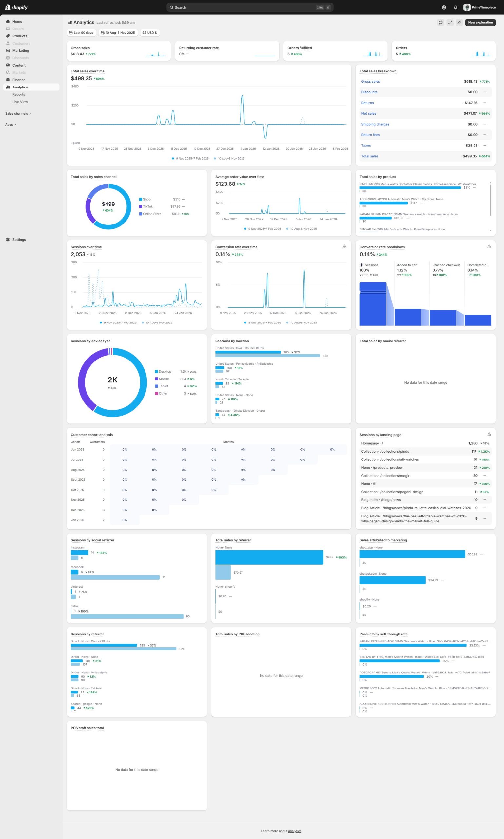Click the Settings gear in the sidebar
The image size is (504, 839).
tap(8, 240)
